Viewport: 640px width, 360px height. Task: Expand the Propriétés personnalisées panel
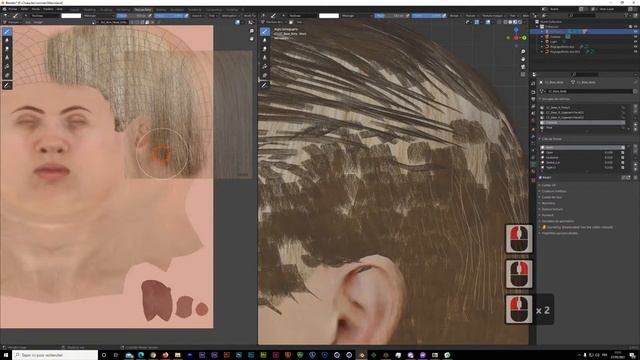point(559,233)
